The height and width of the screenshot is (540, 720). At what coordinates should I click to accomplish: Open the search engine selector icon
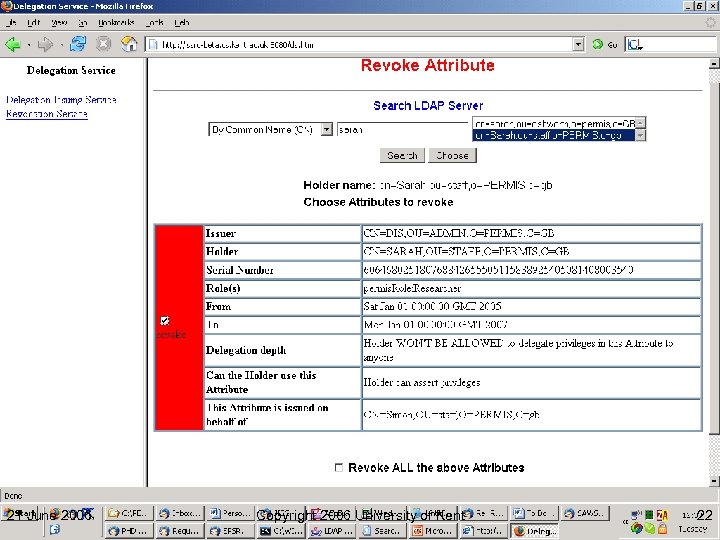(x=635, y=45)
